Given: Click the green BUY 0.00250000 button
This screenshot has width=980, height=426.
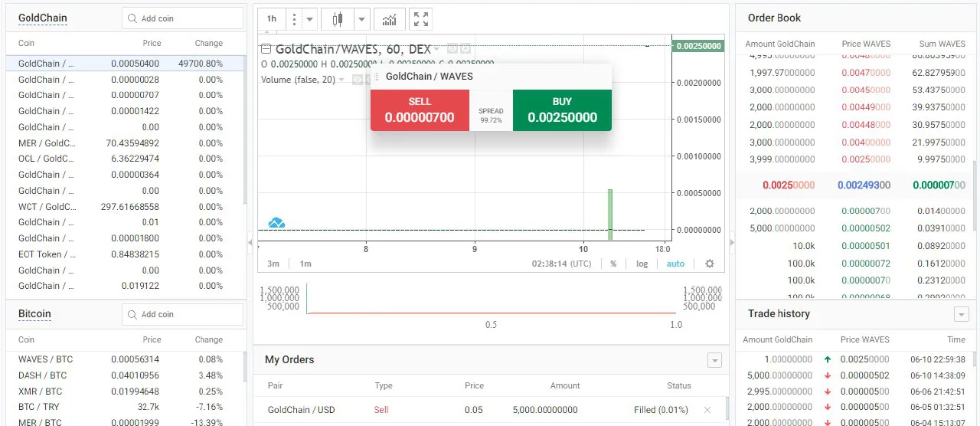Looking at the screenshot, I should pos(562,110).
